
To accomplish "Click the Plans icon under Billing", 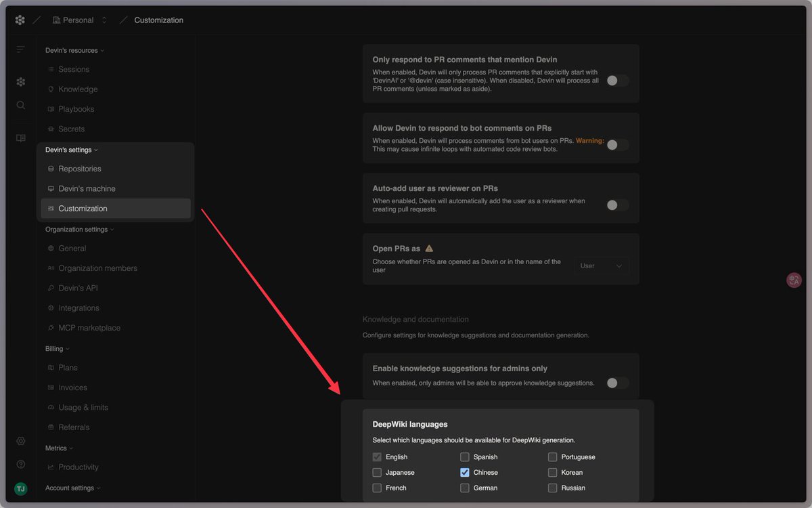I will [51, 368].
